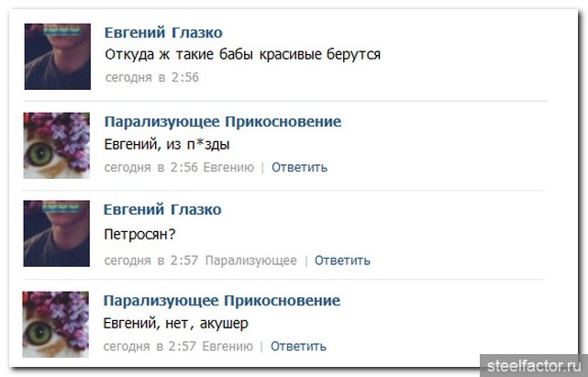Click Парализующее Прикосновение name above 'нет, акушер'
This screenshot has width=588, height=377.
click(x=222, y=301)
